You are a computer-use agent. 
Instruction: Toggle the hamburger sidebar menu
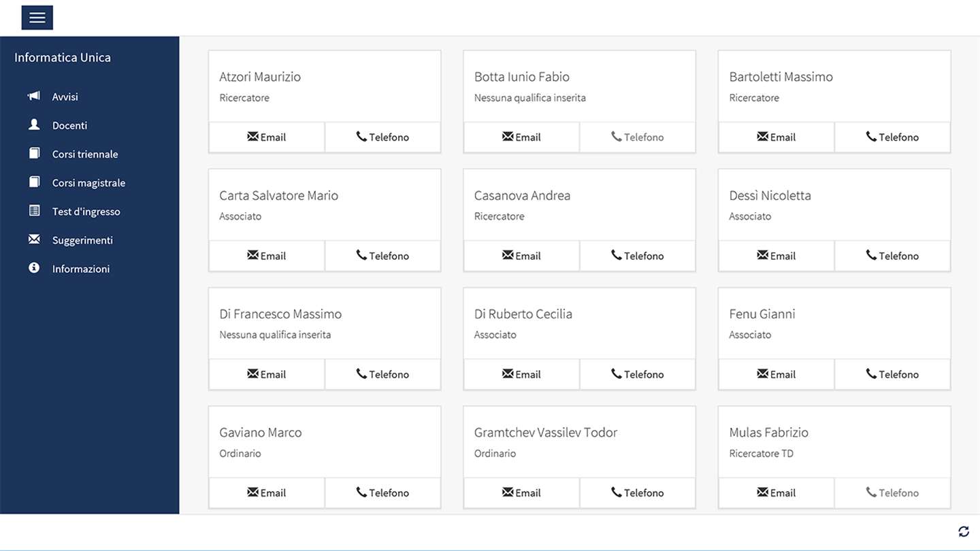(37, 18)
